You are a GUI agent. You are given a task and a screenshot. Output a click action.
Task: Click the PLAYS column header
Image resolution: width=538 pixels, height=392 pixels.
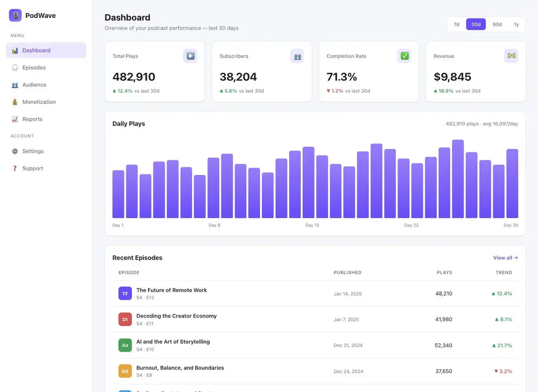(445, 272)
